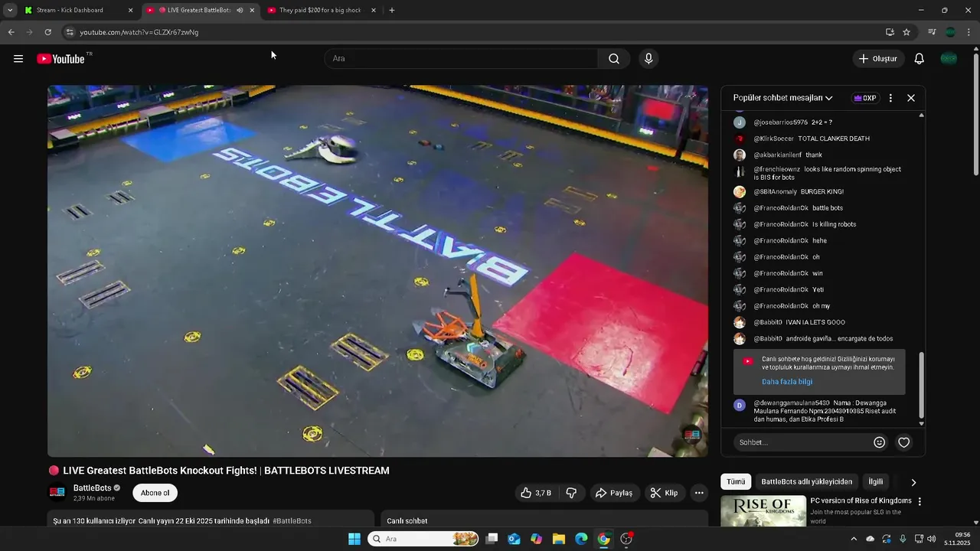Open Chrome three-dot menu
The width and height of the screenshot is (980, 551).
[969, 32]
